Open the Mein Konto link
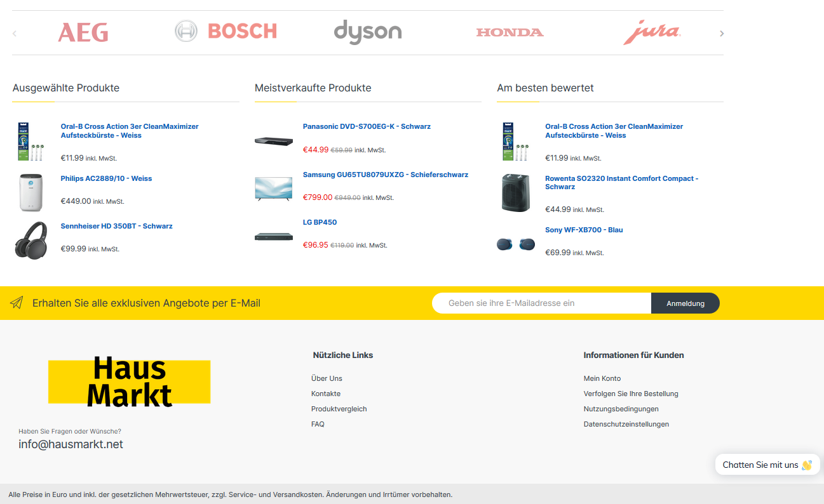The width and height of the screenshot is (824, 504). pos(602,378)
